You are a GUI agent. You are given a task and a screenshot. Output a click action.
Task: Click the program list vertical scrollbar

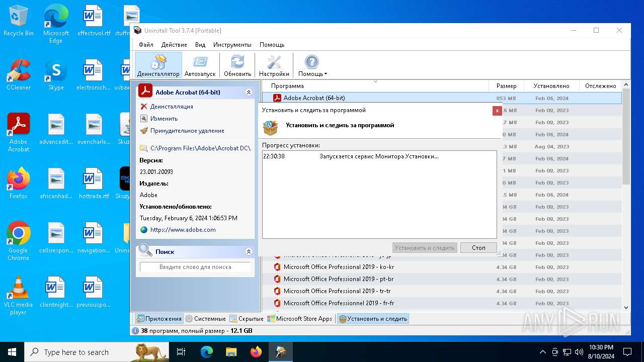626,137
